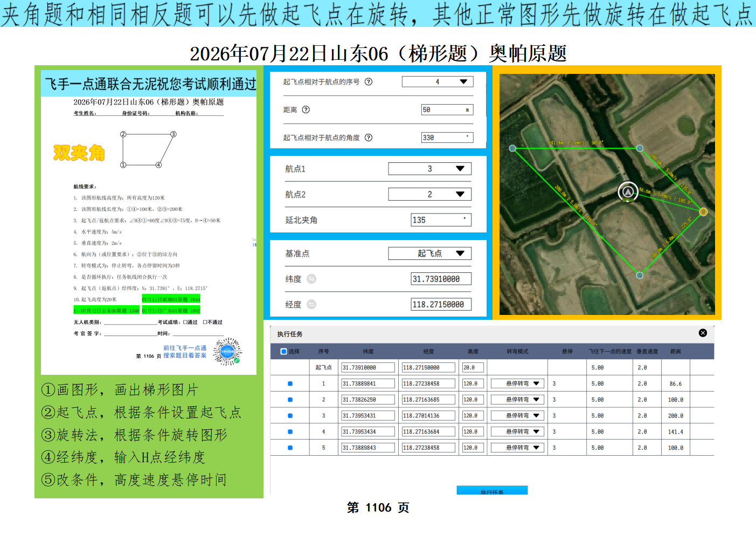This screenshot has width=756, height=535.
Task: Toggle checkbox for waypoint row 2
Action: (290, 400)
